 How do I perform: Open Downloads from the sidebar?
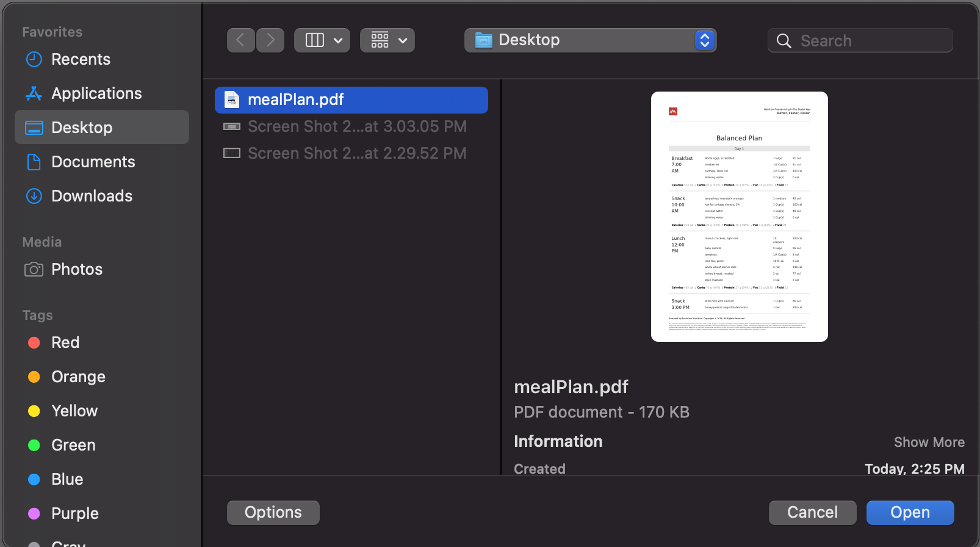tap(102, 196)
